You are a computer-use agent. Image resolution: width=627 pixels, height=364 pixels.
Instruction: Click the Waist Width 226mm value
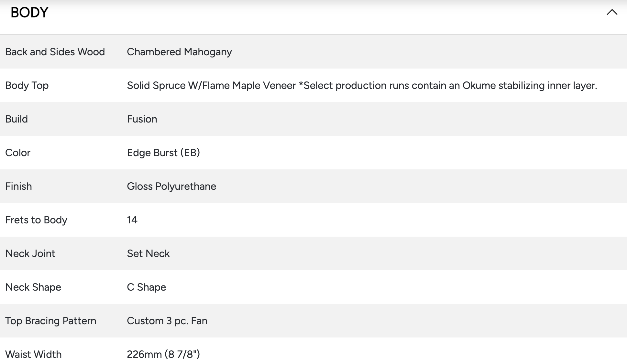(163, 354)
